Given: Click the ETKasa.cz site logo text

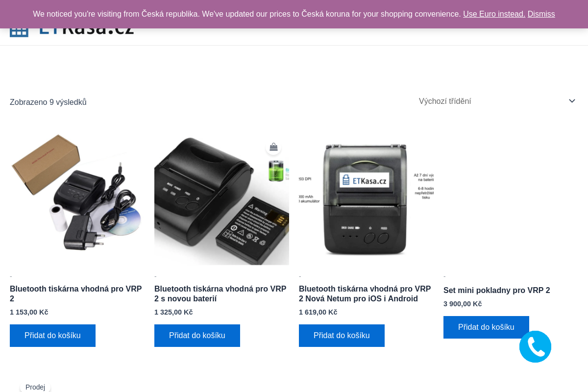Looking at the screenshot, I should click(87, 30).
